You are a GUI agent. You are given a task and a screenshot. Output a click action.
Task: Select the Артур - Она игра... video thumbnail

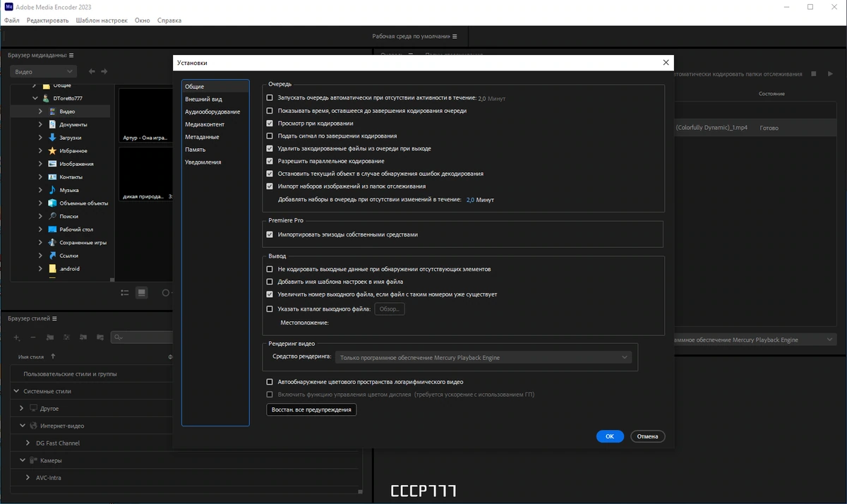click(x=145, y=116)
